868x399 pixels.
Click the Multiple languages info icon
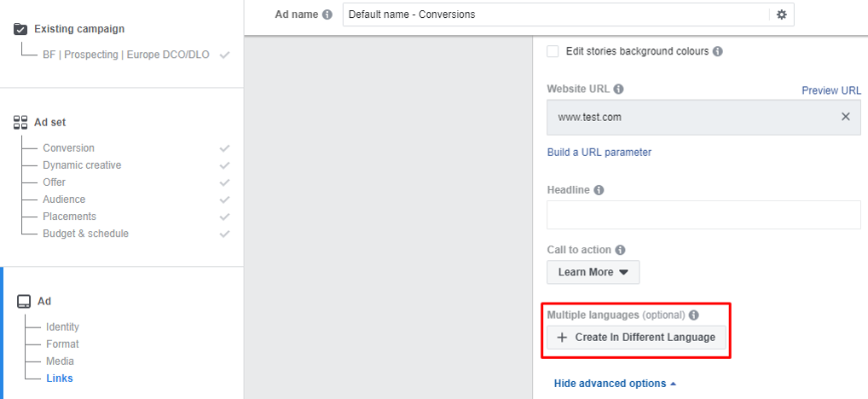click(x=693, y=315)
